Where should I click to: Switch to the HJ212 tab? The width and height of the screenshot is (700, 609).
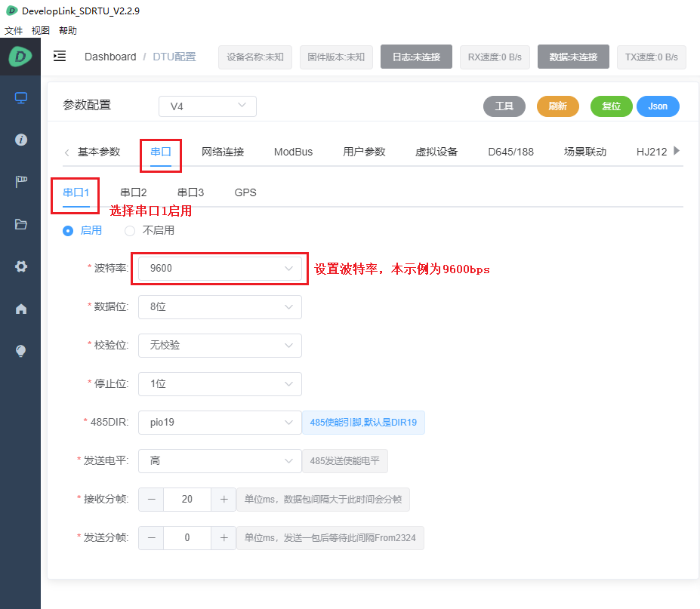coord(652,152)
